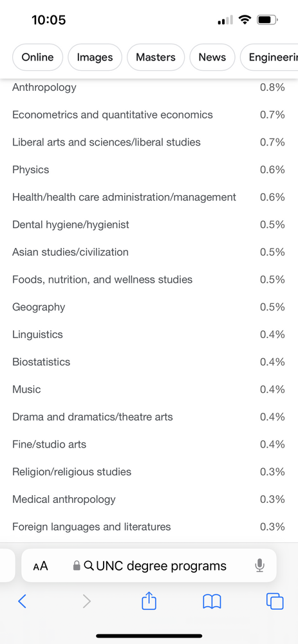The width and height of the screenshot is (298, 644).
Task: Tap the Safari back arrow
Action: click(22, 601)
